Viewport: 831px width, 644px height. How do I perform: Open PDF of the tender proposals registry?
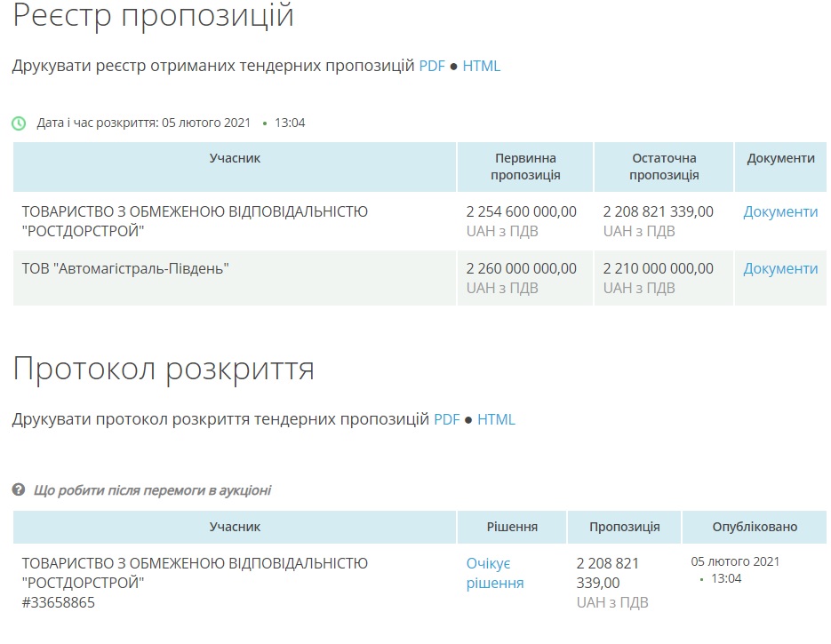[x=432, y=67]
